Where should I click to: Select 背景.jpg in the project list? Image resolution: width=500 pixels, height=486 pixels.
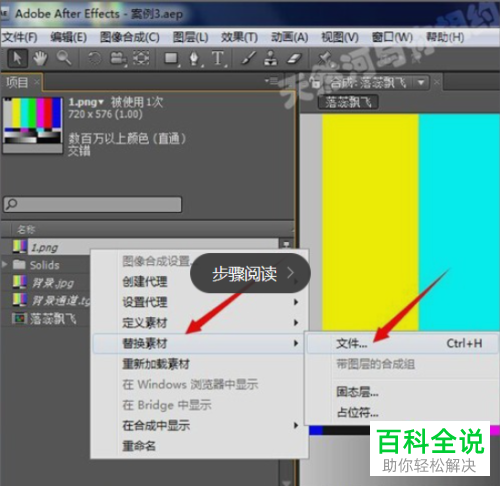53,283
